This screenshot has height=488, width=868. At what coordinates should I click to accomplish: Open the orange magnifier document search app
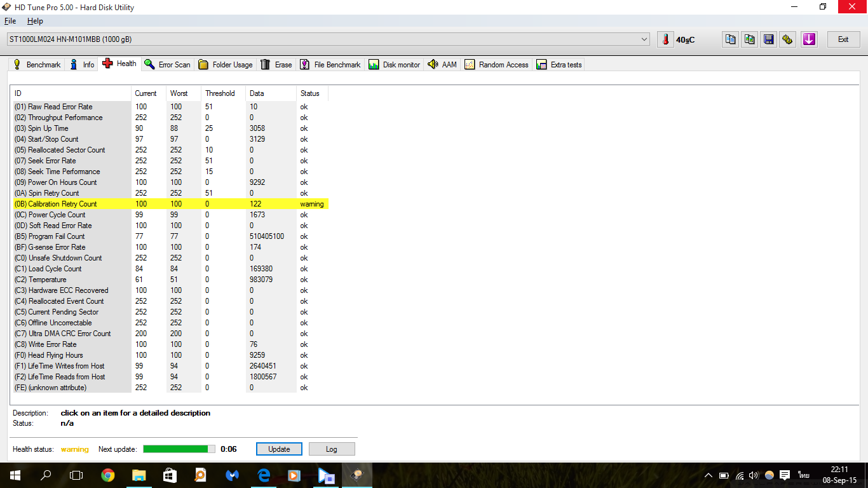tap(200, 475)
